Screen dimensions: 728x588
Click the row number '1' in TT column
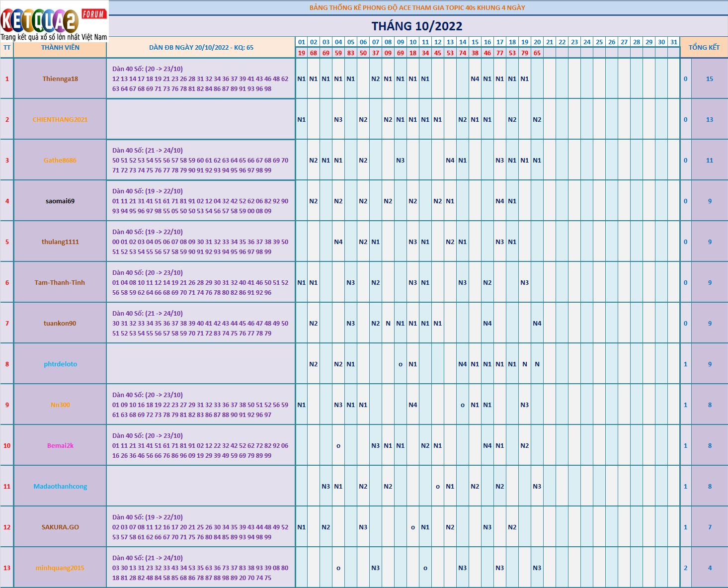[7, 79]
